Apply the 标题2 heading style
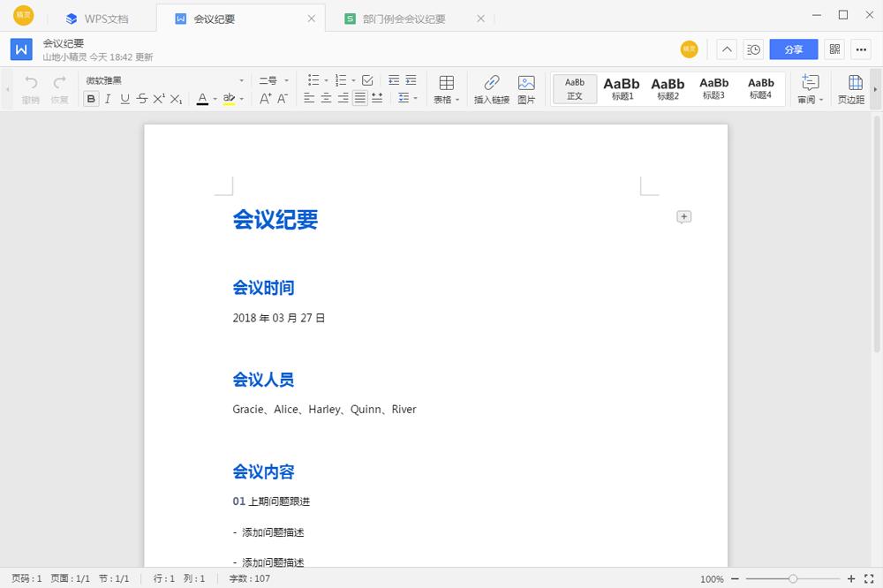The height and width of the screenshot is (588, 883). click(668, 89)
